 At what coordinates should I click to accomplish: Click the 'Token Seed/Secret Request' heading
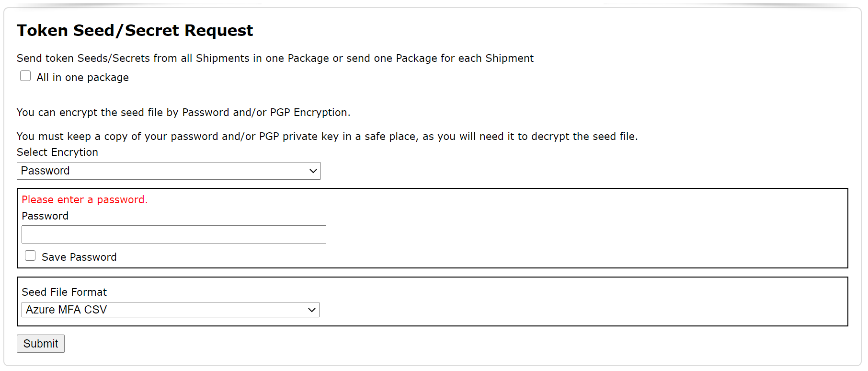[x=135, y=31]
